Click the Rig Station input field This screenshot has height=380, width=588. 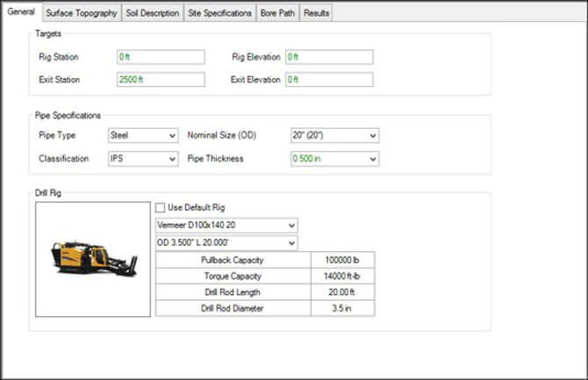(161, 57)
